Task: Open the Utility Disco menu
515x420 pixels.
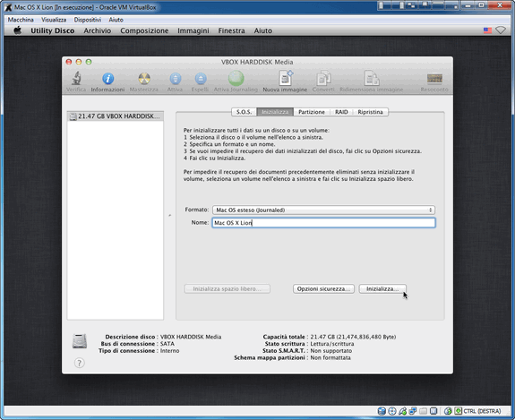Action: pos(53,30)
